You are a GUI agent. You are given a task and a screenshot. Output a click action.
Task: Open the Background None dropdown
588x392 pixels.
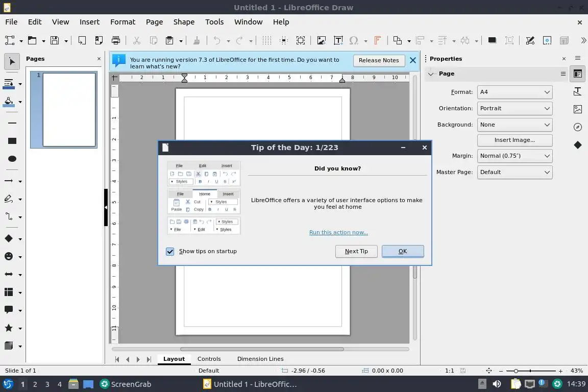click(x=514, y=125)
